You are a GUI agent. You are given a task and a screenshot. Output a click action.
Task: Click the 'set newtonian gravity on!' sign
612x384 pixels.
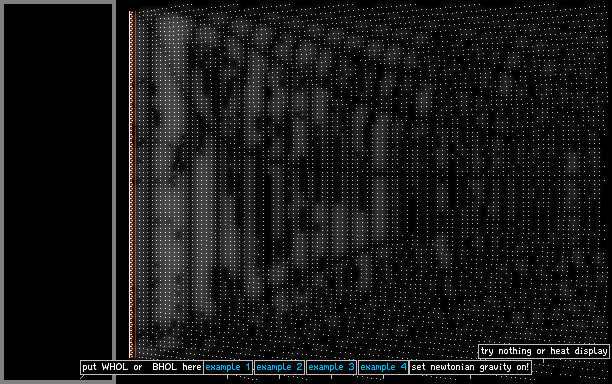pos(470,367)
